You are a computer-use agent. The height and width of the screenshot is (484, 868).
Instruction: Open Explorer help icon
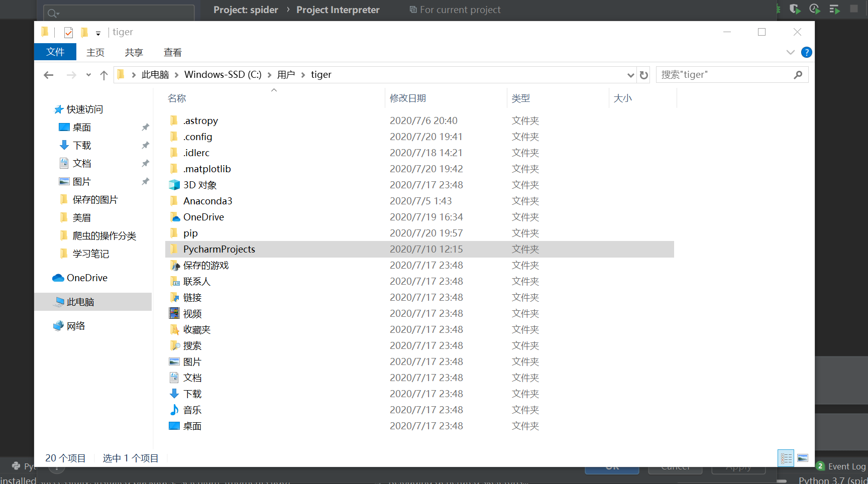pyautogui.click(x=806, y=52)
